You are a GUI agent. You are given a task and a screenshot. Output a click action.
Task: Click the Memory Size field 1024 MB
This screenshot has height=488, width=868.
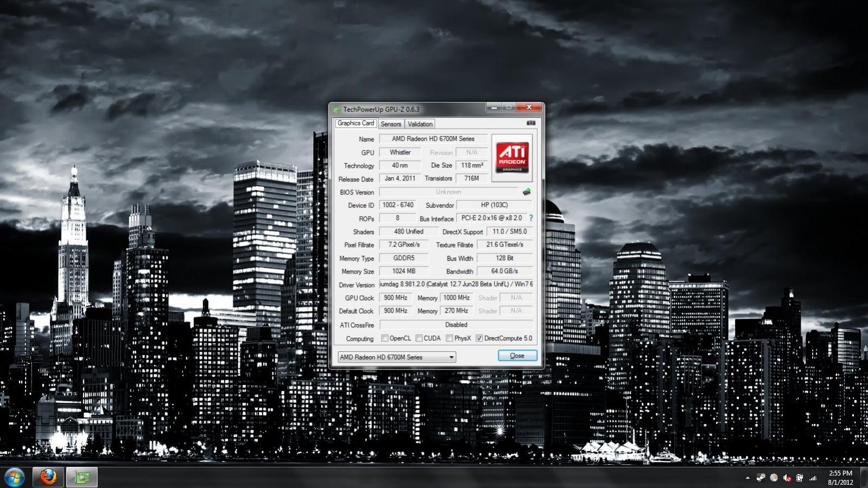click(x=404, y=271)
